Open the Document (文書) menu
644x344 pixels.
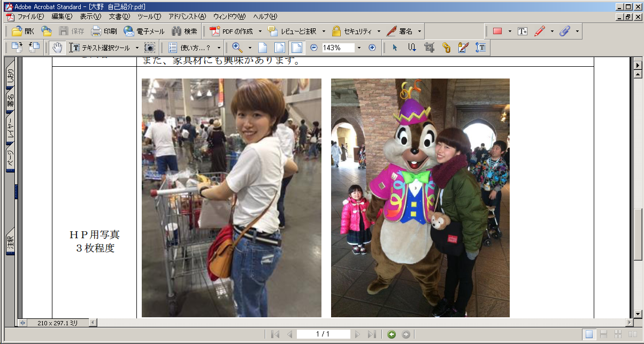click(x=119, y=17)
